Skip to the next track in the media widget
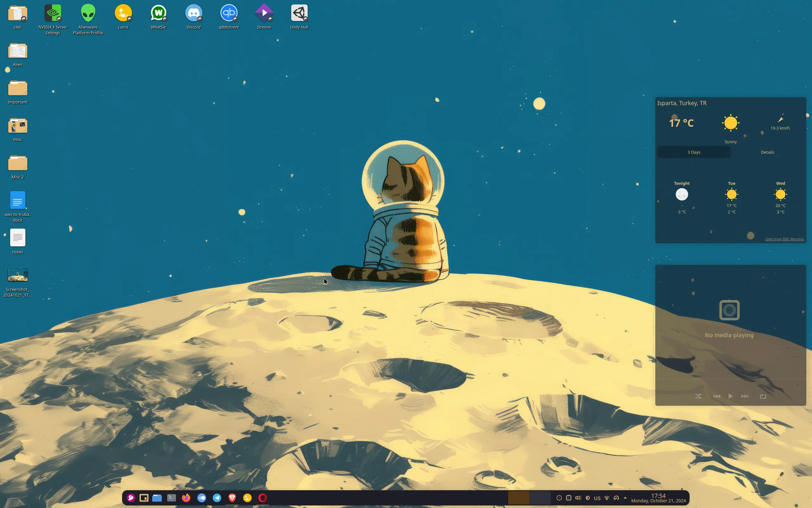The image size is (812, 508). (744, 397)
